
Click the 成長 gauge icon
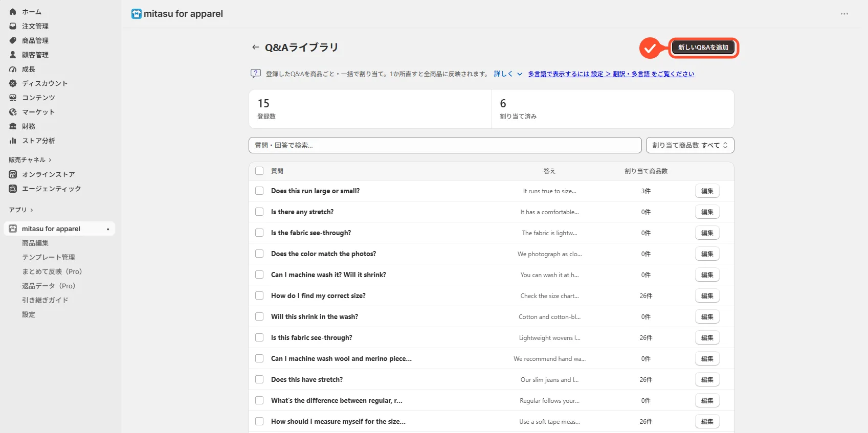point(13,69)
